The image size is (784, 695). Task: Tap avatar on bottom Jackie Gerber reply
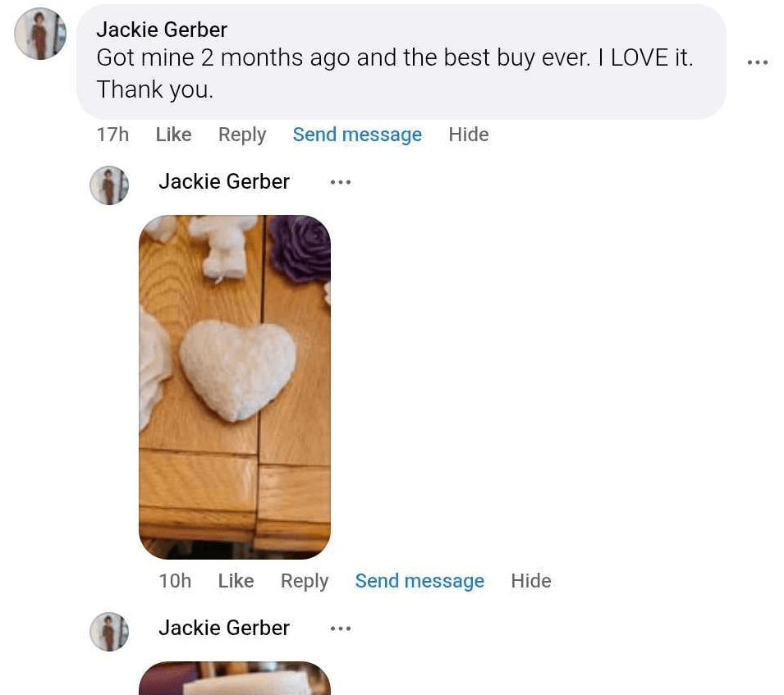tap(109, 632)
